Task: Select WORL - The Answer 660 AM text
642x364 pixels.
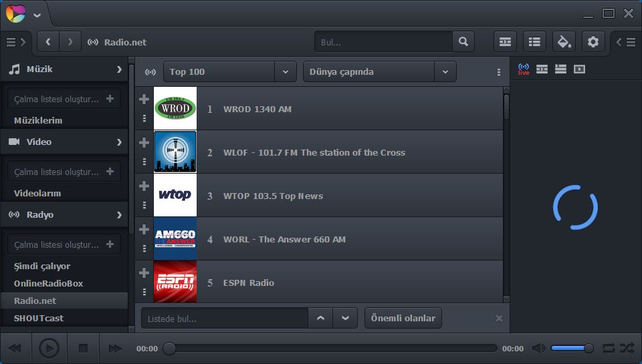Action: [x=284, y=239]
